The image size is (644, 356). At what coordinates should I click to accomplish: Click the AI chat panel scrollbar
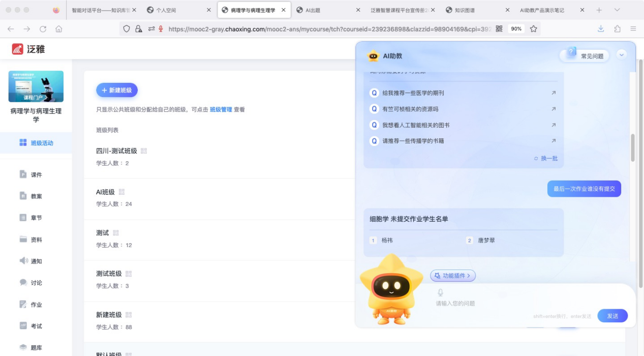[x=633, y=147]
